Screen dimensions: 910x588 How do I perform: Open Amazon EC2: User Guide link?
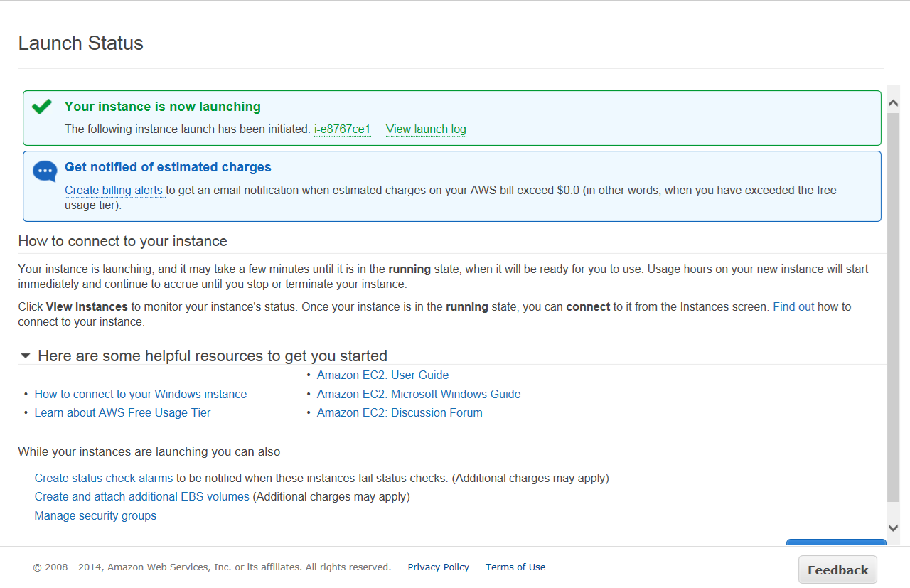point(382,375)
